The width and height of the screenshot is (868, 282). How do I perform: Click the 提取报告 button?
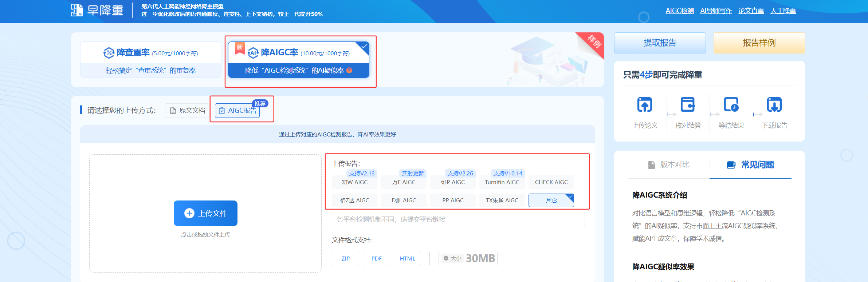click(x=660, y=43)
